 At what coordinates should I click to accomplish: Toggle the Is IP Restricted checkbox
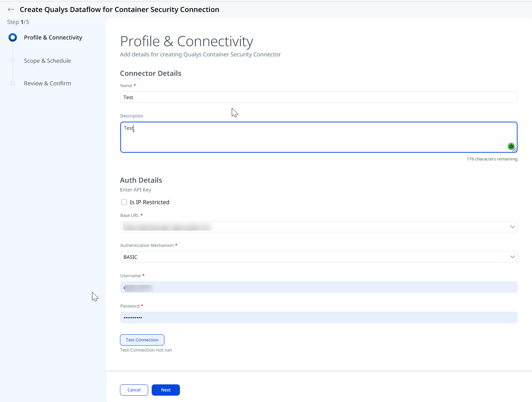click(124, 202)
